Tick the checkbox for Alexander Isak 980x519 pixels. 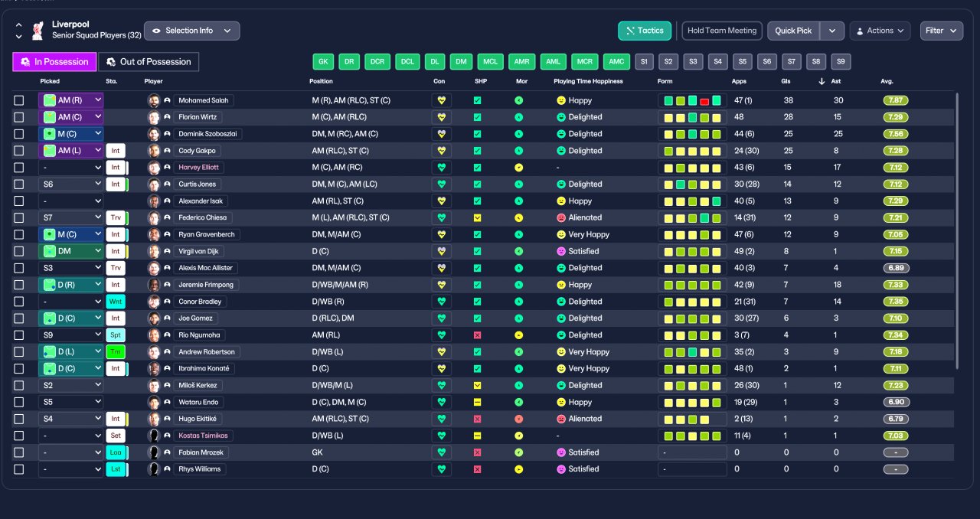click(19, 201)
